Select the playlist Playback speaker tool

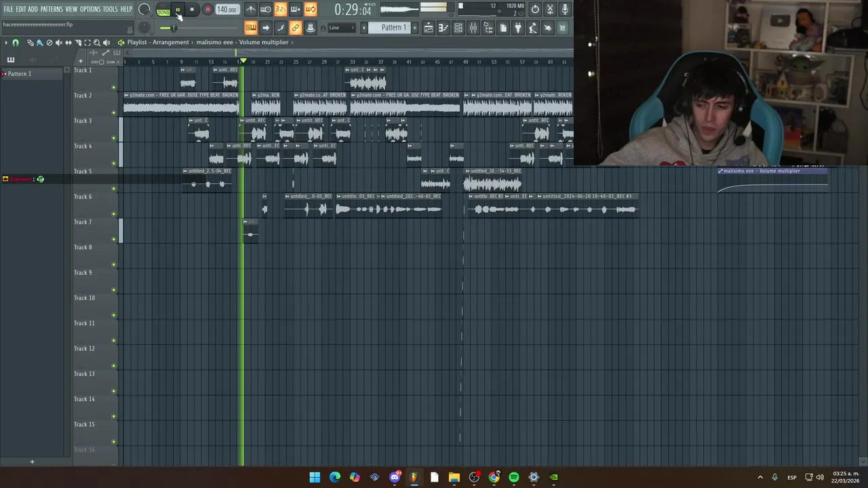pos(106,43)
